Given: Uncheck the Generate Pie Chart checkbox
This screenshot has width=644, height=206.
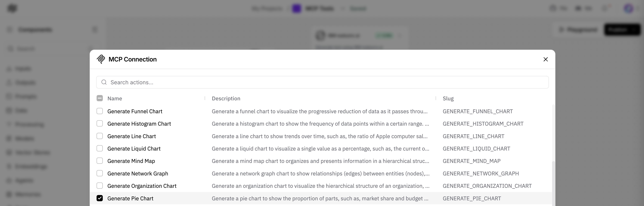Looking at the screenshot, I should [100, 198].
